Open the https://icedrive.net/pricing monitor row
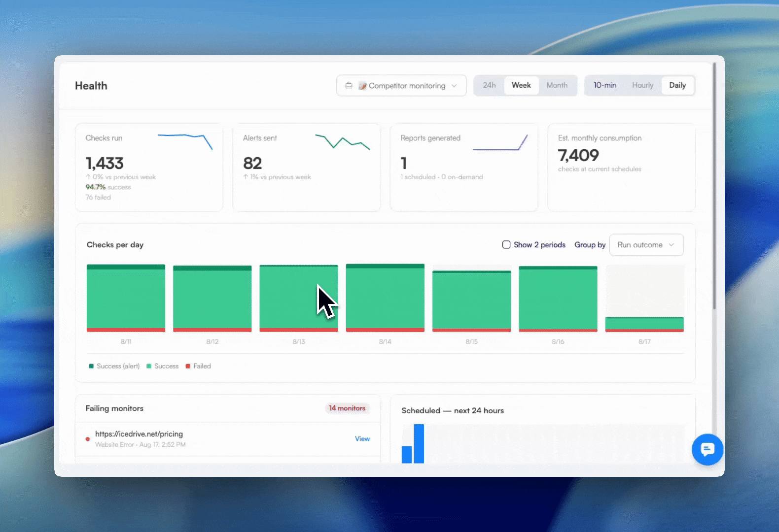 click(x=228, y=439)
